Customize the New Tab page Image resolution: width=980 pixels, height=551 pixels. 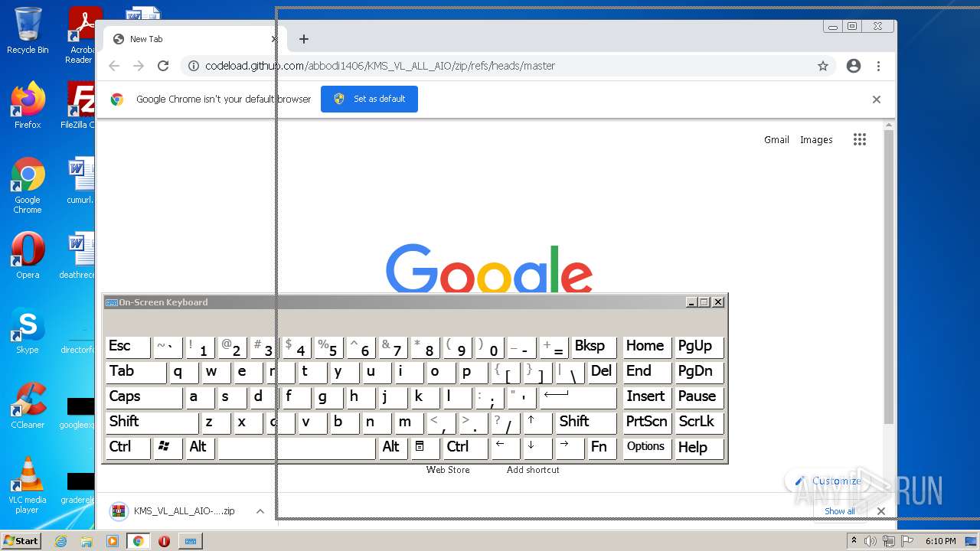click(828, 481)
